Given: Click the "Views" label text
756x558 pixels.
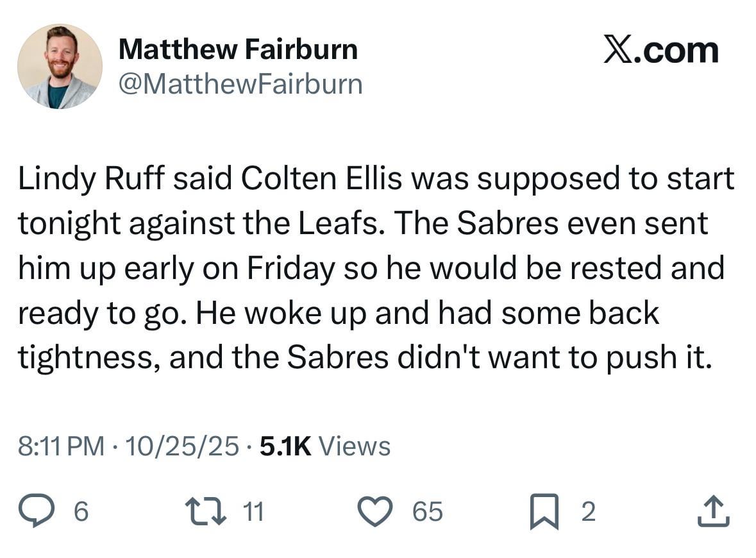Looking at the screenshot, I should 354,446.
